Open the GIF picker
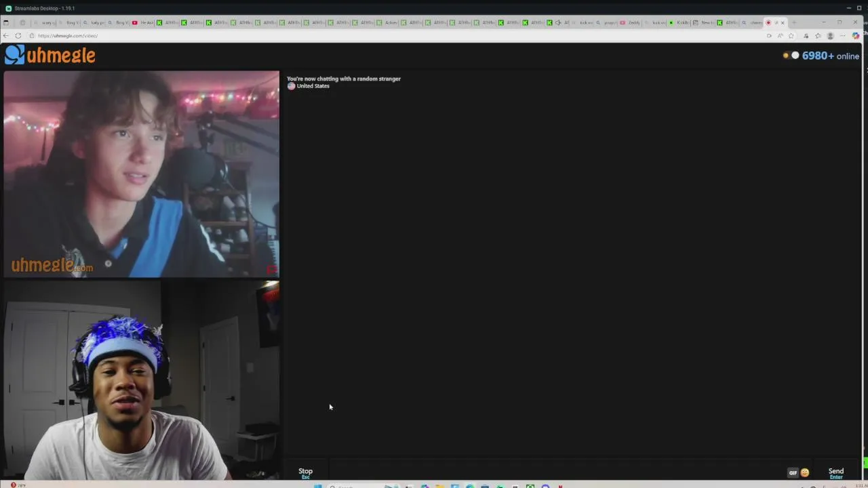The height and width of the screenshot is (488, 868). [x=793, y=472]
